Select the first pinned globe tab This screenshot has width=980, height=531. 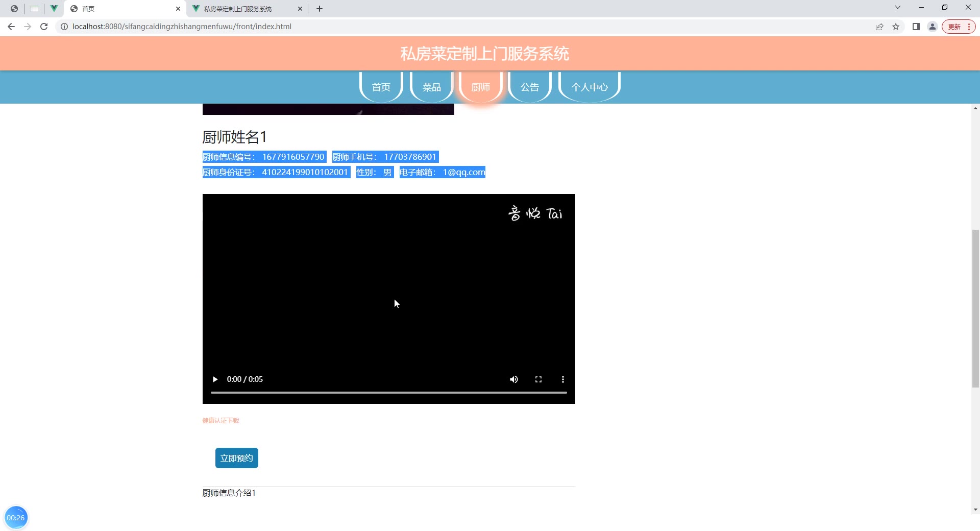tap(14, 9)
